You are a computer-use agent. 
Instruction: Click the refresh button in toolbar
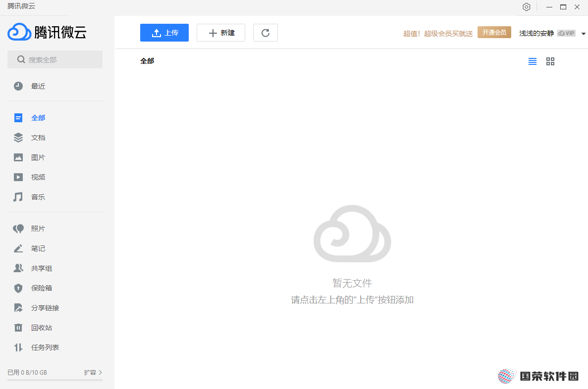point(266,33)
